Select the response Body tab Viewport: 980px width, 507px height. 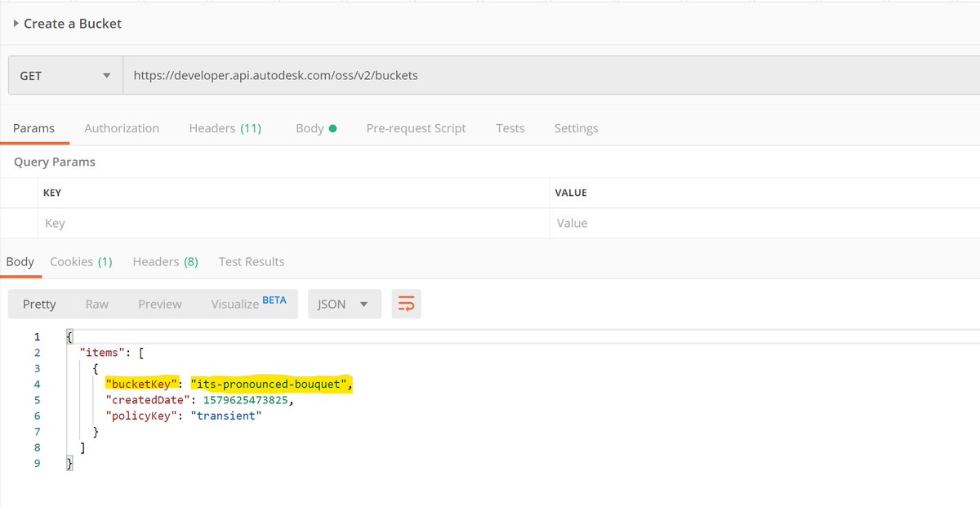20,262
